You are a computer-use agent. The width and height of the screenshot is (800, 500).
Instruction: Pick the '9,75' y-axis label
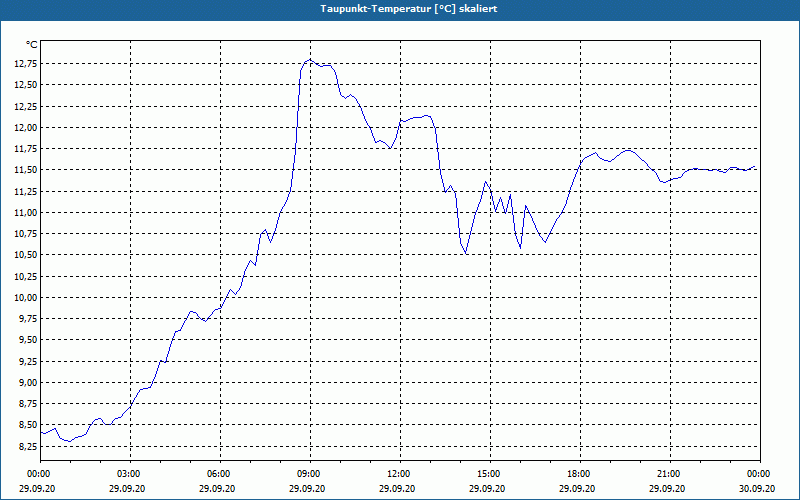[27, 319]
